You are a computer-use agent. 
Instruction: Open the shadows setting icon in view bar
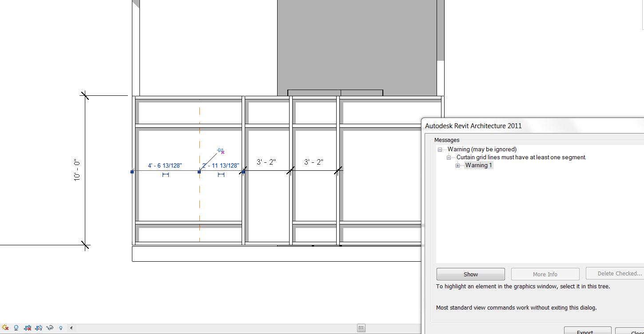coord(16,328)
